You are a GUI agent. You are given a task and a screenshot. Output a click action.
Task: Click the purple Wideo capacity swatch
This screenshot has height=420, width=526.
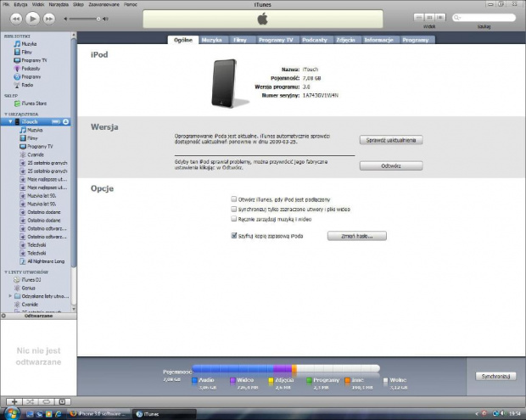tap(232, 380)
